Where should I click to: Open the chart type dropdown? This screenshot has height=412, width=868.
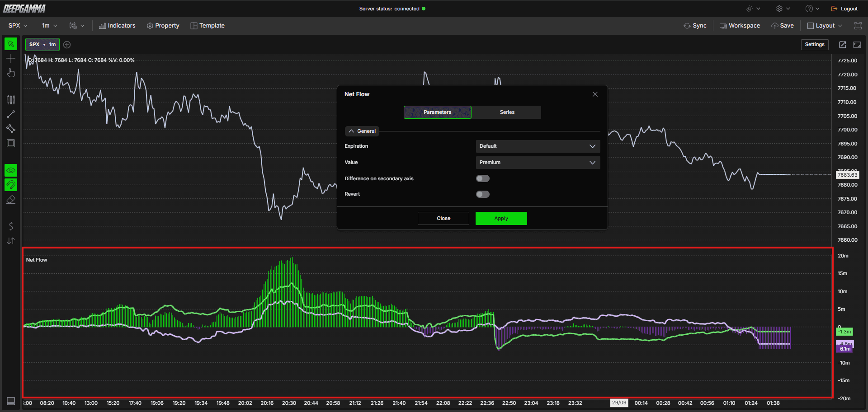(77, 26)
